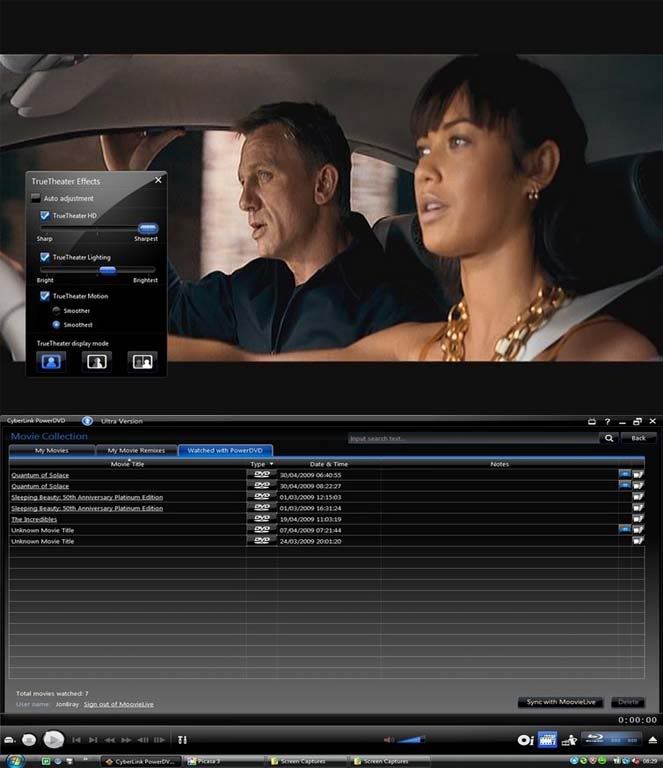663x768 pixels.
Task: Adjust the volume slider in control bar
Action: click(411, 739)
